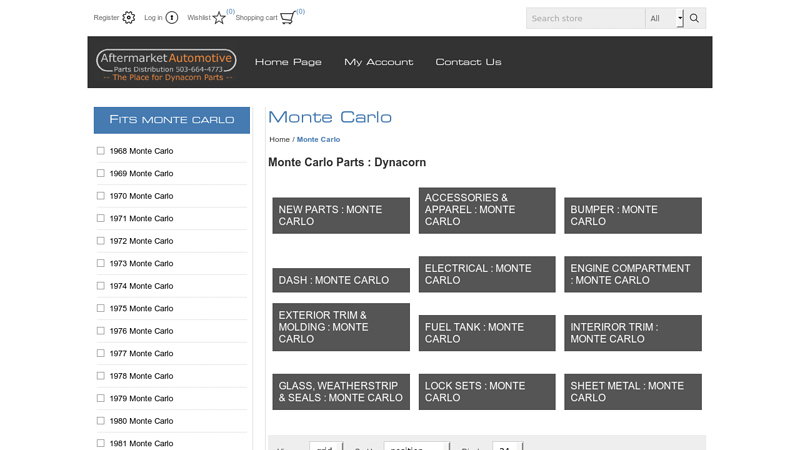Open Accessories & Apparel : Monte Carlo category
The height and width of the screenshot is (450, 800).
click(x=487, y=210)
